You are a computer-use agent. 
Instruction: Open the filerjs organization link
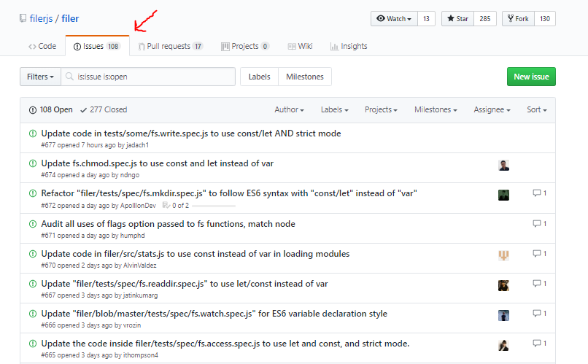tap(42, 18)
